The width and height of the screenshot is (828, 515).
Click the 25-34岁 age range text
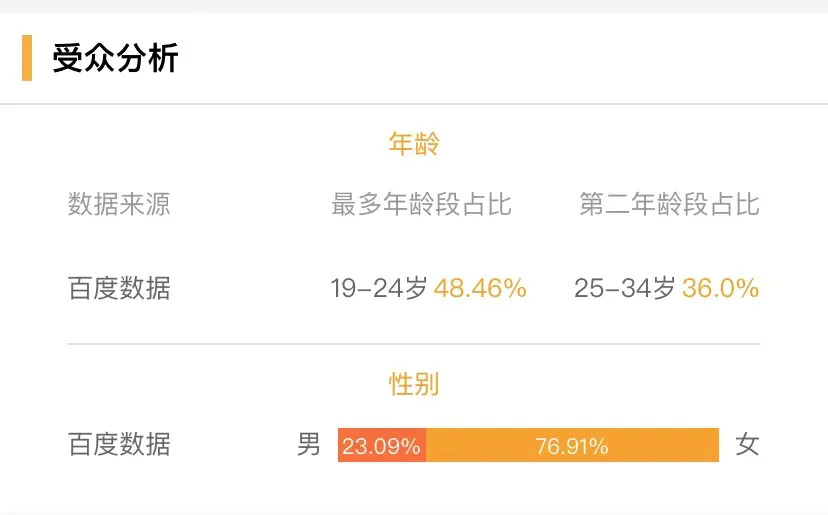click(x=625, y=289)
